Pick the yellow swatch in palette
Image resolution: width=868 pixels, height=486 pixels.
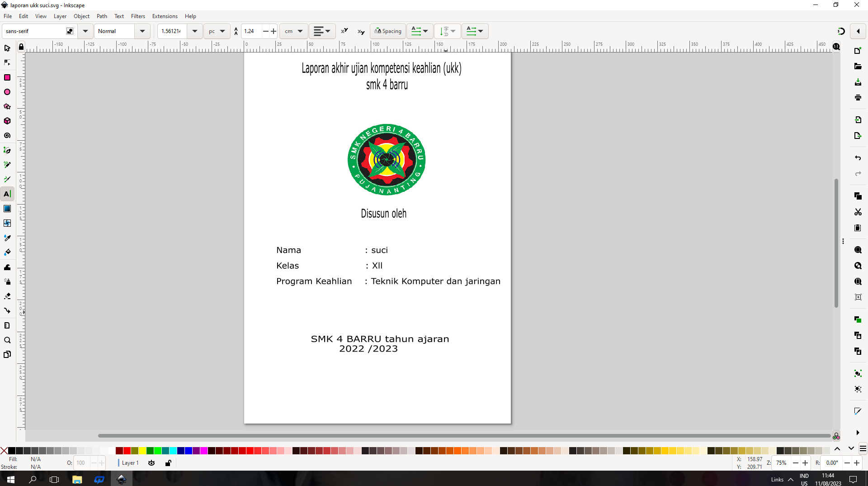[142, 450]
